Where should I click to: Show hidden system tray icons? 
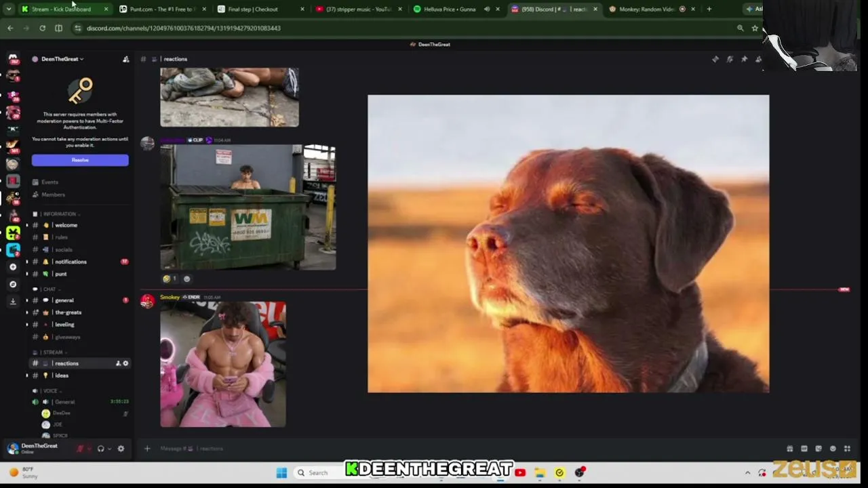coord(748,472)
